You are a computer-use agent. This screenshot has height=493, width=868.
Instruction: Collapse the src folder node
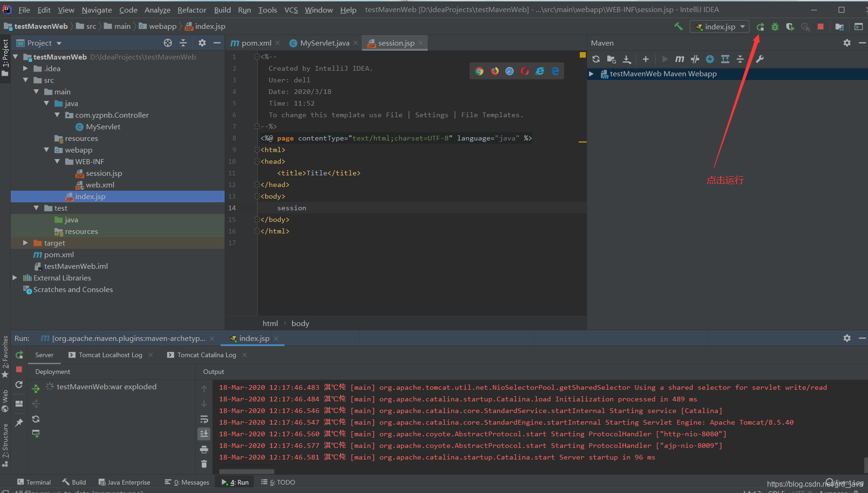pyautogui.click(x=26, y=80)
